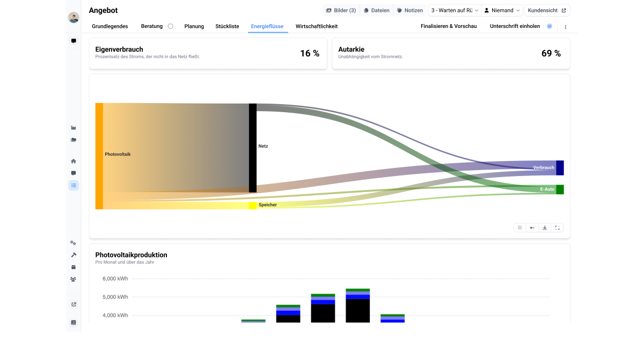Image resolution: width=644 pixels, height=337 pixels.
Task: Open the calendar icon in sidebar
Action: coord(74,267)
